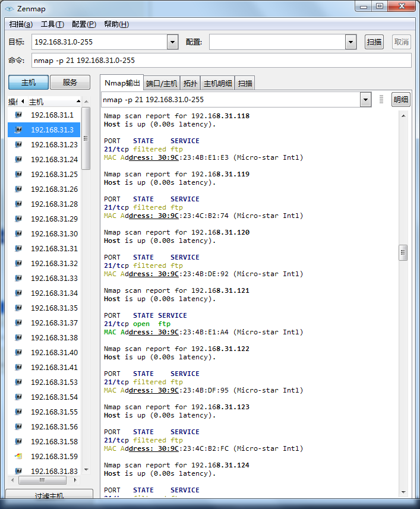Switch to the Nmap输出 tab
This screenshot has width=420, height=509.
click(122, 83)
